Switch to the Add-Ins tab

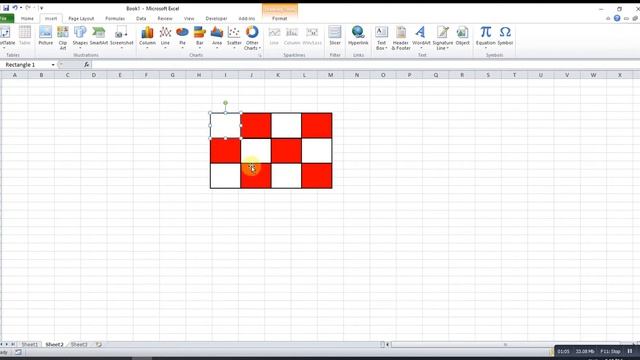coord(247,18)
